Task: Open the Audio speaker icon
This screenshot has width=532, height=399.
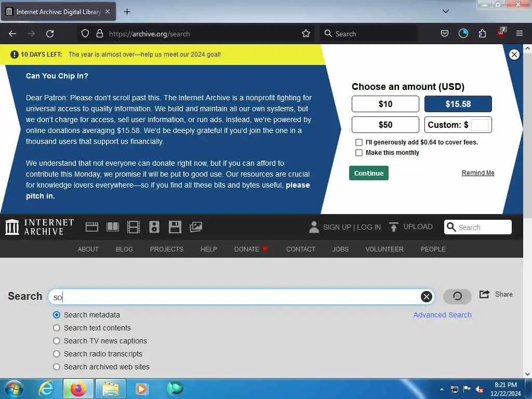Action: point(154,227)
